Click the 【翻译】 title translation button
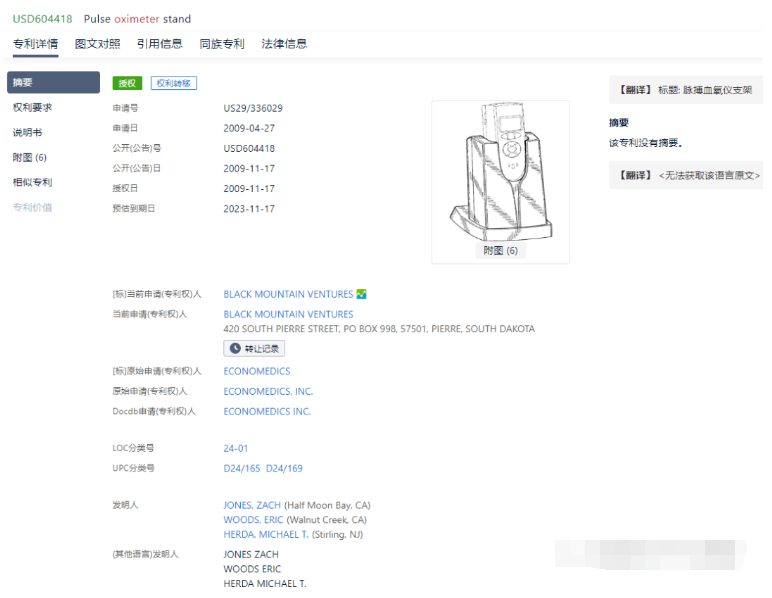This screenshot has width=772, height=598. pos(635,90)
